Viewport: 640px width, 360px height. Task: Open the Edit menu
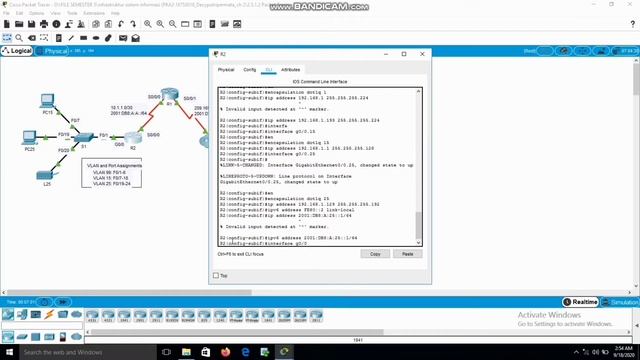tap(19, 13)
